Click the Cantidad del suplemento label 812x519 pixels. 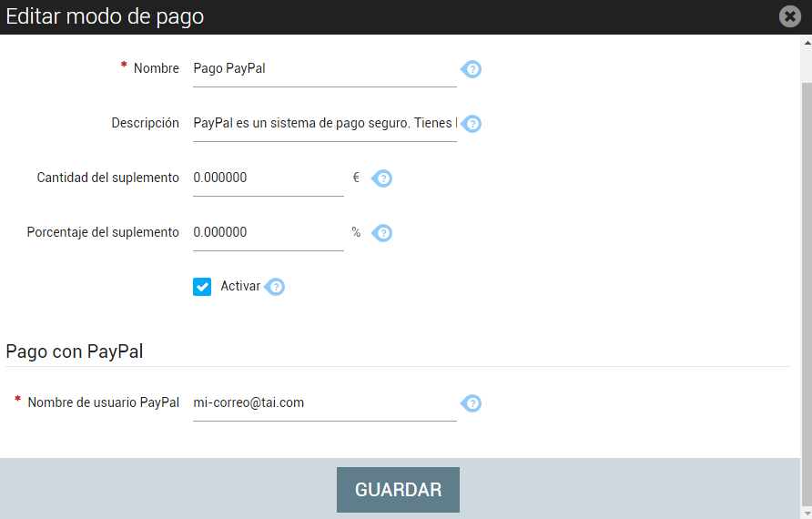pyautogui.click(x=107, y=178)
